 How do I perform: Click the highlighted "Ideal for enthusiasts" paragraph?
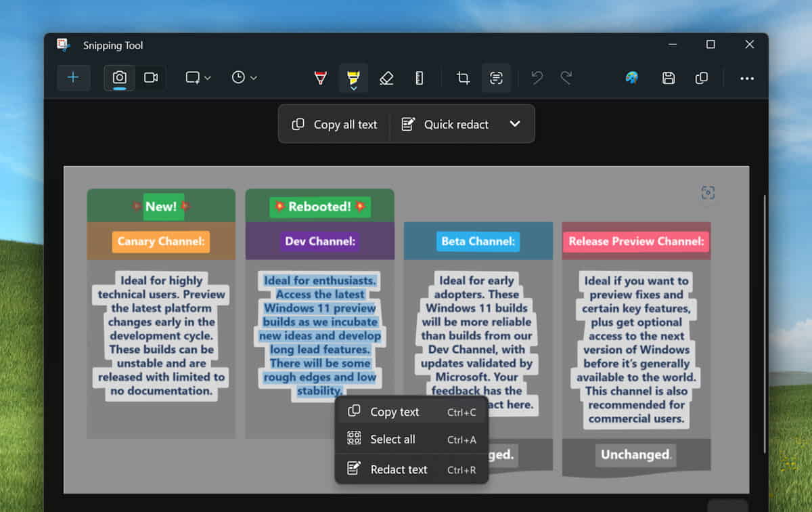[320, 335]
